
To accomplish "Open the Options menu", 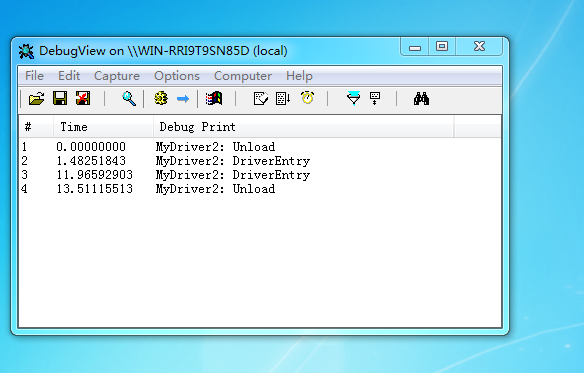I will [x=177, y=76].
